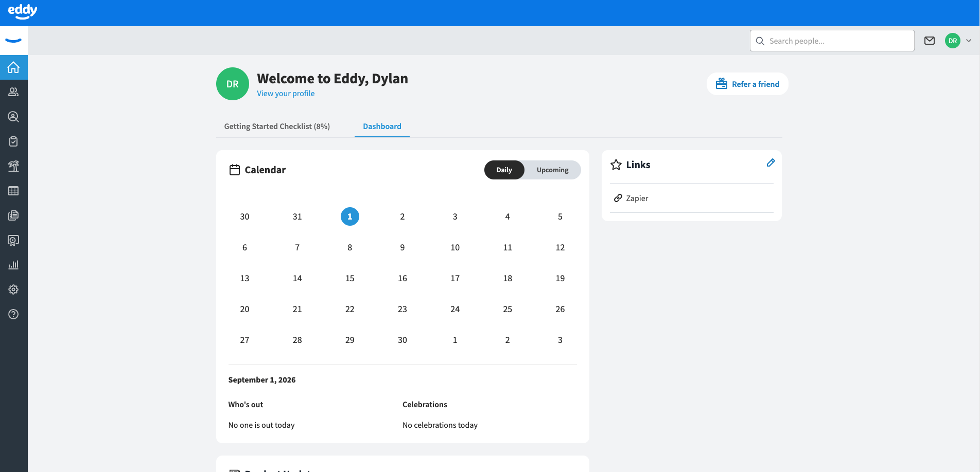The height and width of the screenshot is (472, 980).
Task: Click the Refer a friend button
Action: 747,84
